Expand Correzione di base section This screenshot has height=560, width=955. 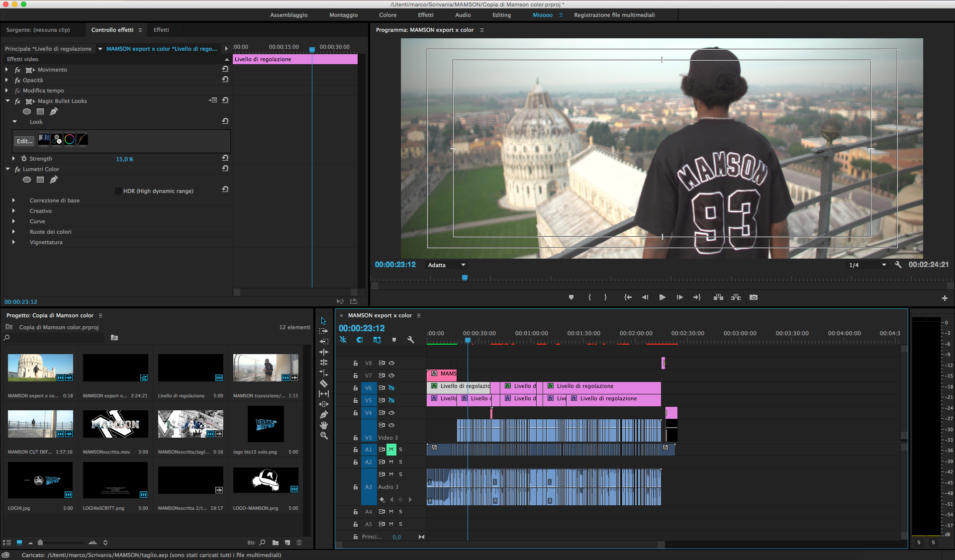[x=13, y=200]
